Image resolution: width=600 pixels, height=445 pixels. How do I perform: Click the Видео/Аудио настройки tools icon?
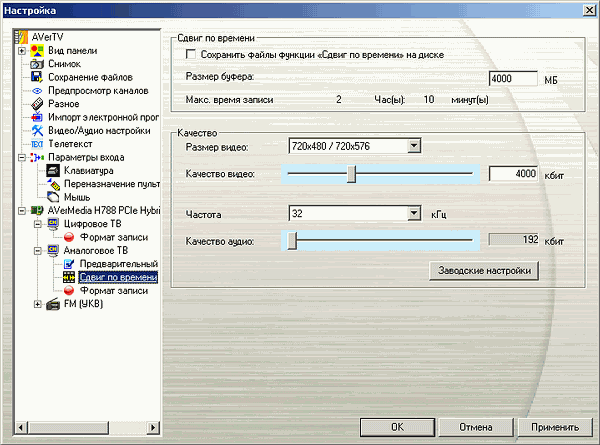37,130
